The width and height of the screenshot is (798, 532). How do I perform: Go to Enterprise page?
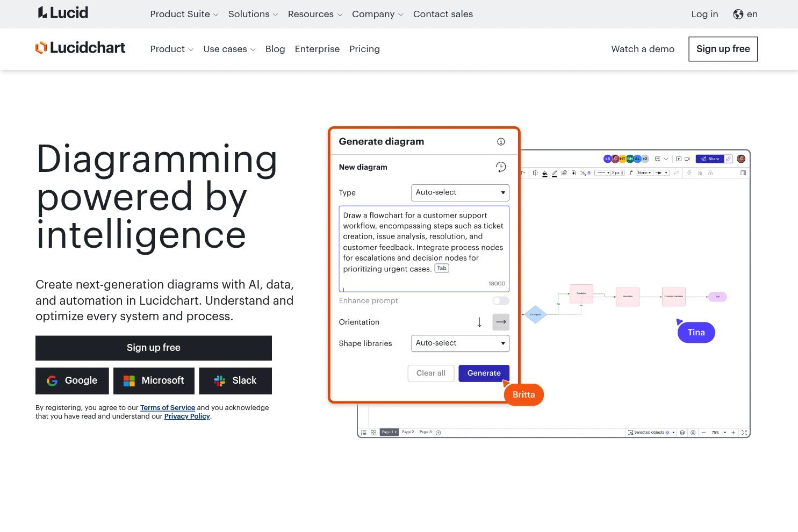pos(317,49)
